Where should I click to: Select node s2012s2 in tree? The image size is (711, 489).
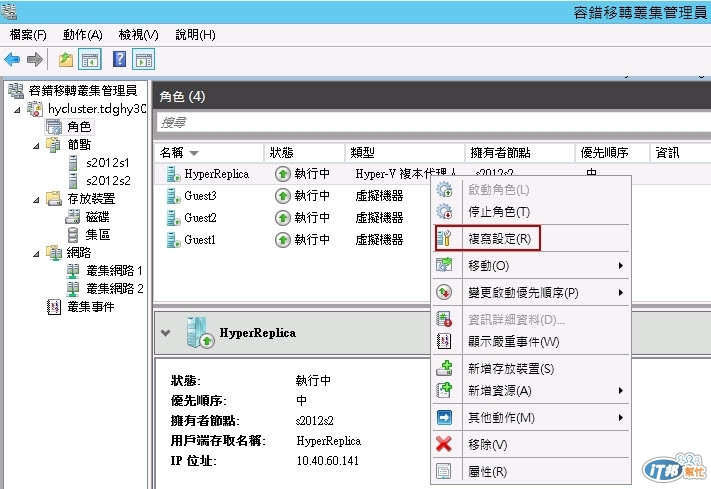(108, 181)
